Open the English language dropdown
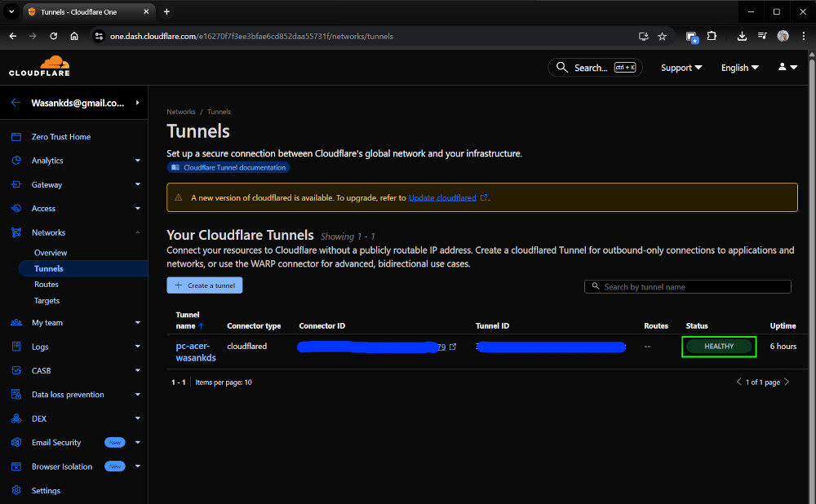The image size is (816, 504). pos(739,68)
